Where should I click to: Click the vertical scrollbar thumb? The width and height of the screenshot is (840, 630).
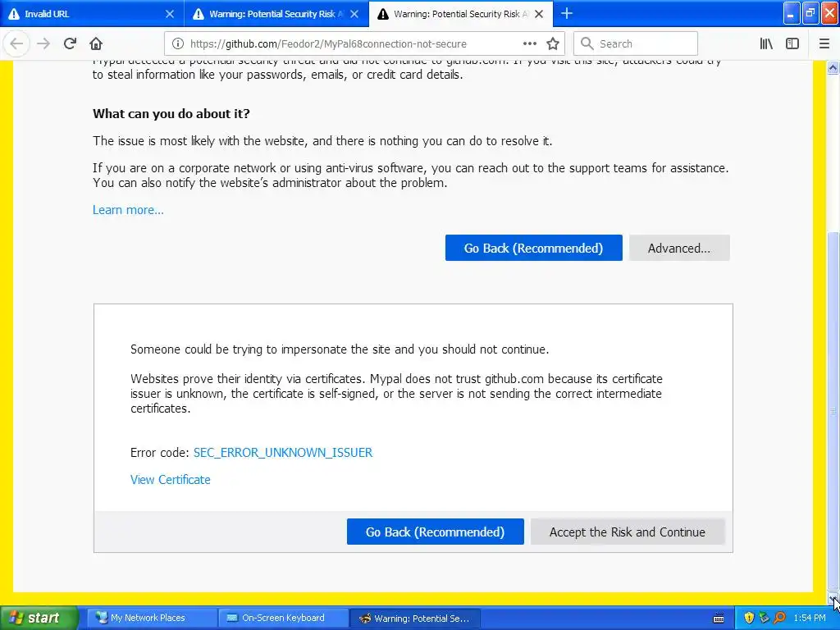point(833,411)
